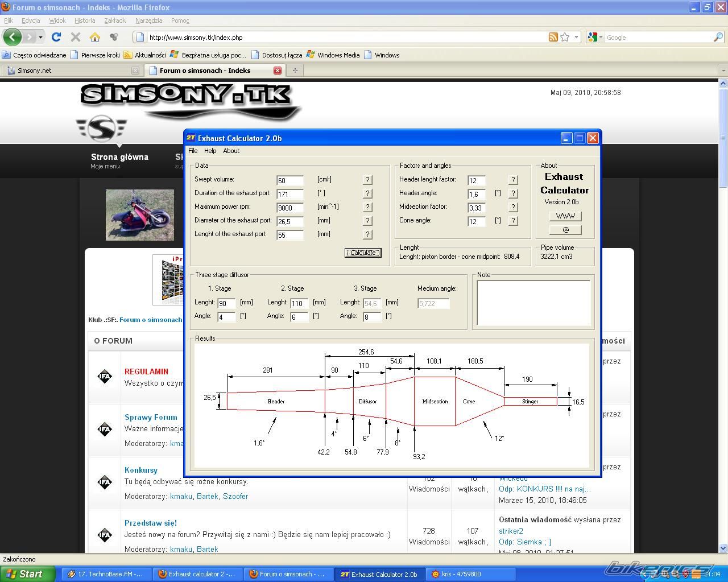Click the Home icon in Firefox toolbar

tap(95, 37)
